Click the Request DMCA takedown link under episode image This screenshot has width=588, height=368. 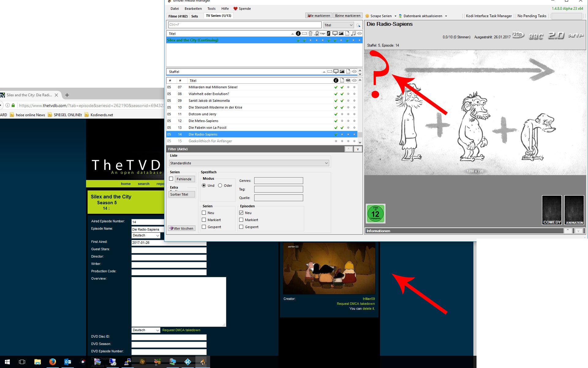(356, 304)
